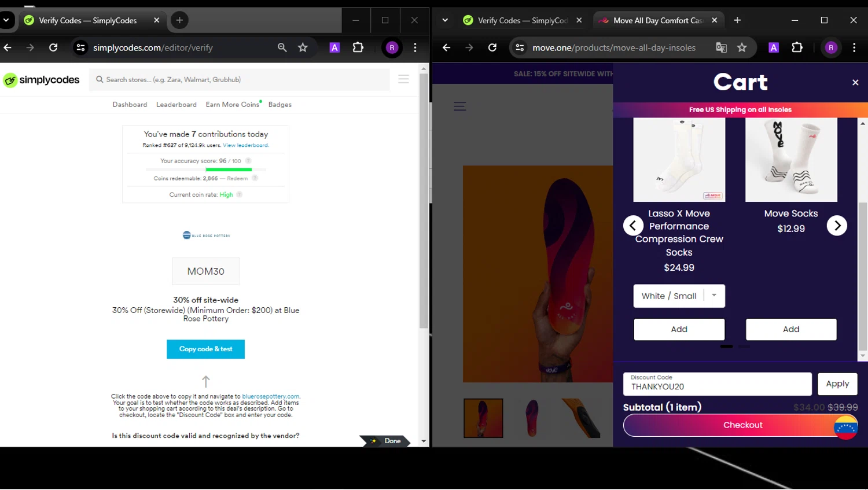Open Chrome three-dot menu in right window
The height and width of the screenshot is (490, 868).
854,47
